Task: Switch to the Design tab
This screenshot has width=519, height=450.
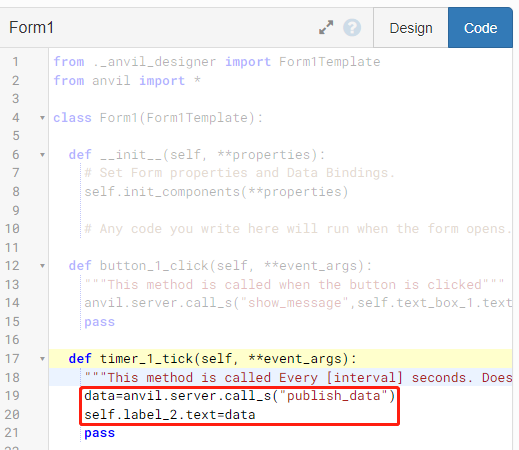Action: tap(411, 28)
